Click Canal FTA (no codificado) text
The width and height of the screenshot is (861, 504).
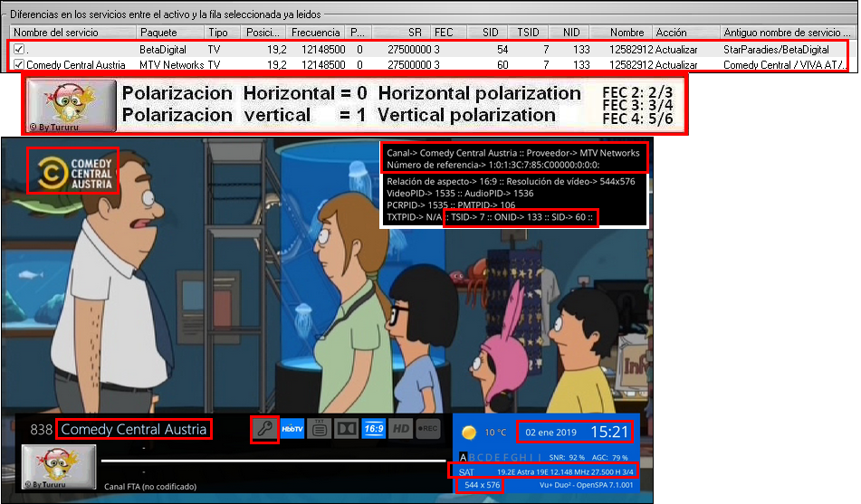pos(150,487)
